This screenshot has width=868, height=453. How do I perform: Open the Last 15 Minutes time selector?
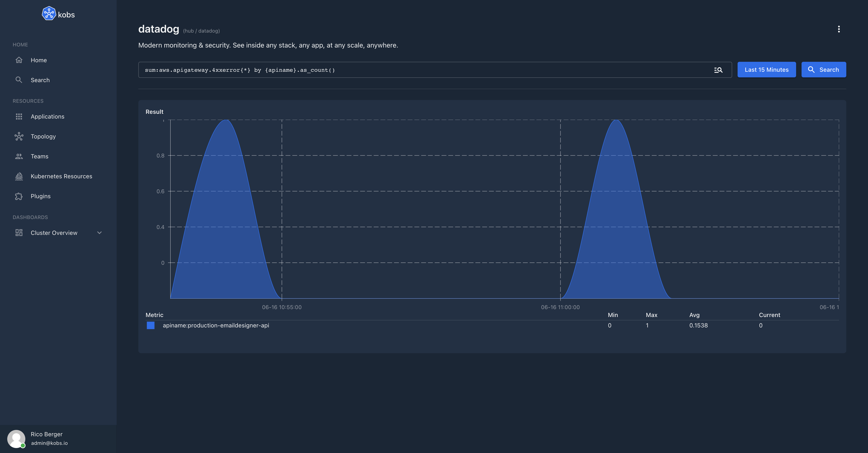pyautogui.click(x=766, y=70)
